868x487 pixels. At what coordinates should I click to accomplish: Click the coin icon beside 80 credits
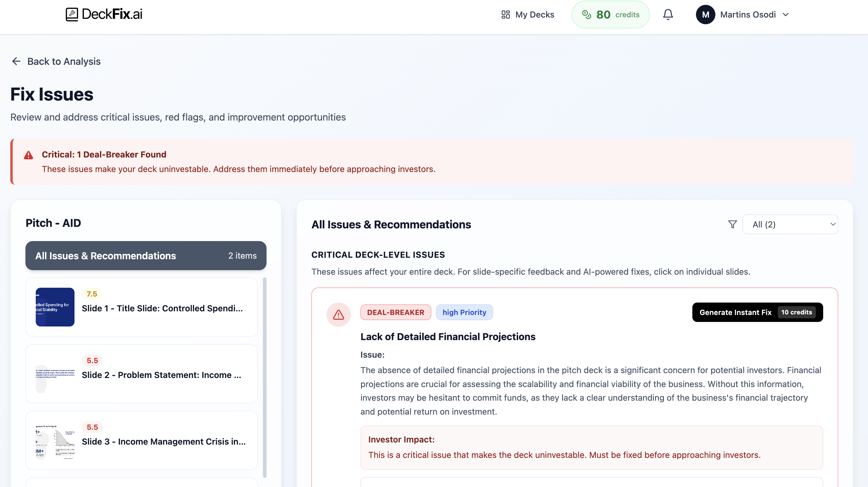pyautogui.click(x=587, y=15)
